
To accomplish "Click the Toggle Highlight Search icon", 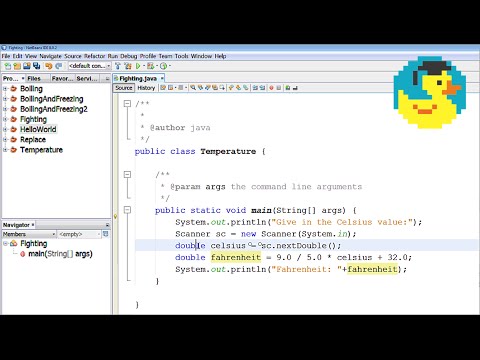I will 215,88.
